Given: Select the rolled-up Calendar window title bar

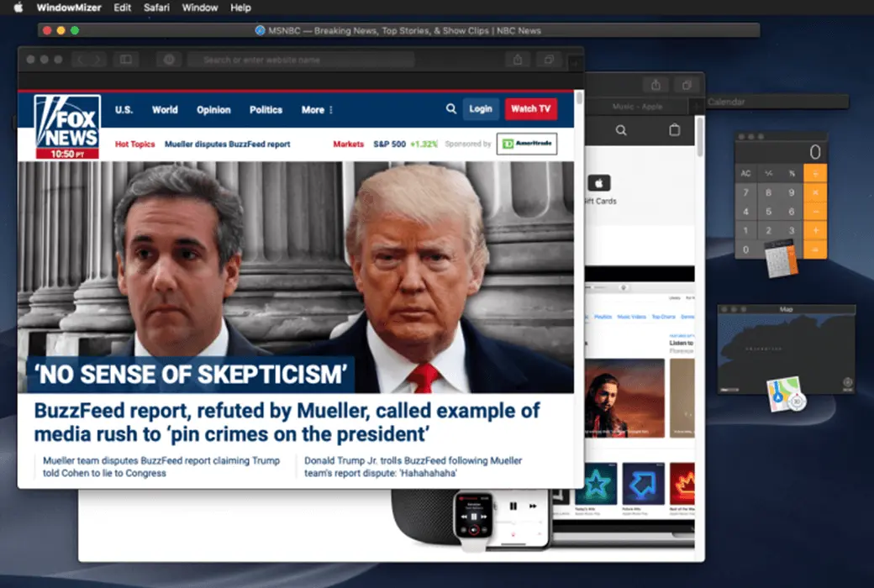Looking at the screenshot, I should (777, 102).
